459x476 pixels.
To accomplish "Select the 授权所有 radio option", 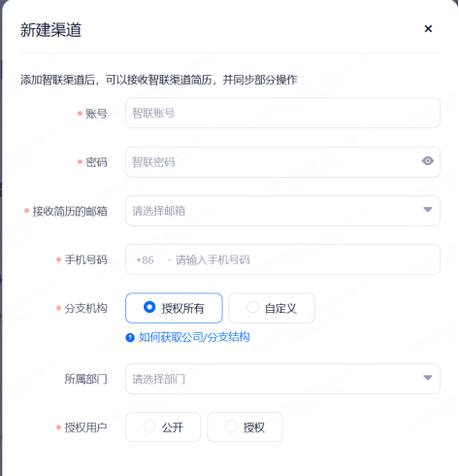I will click(174, 308).
